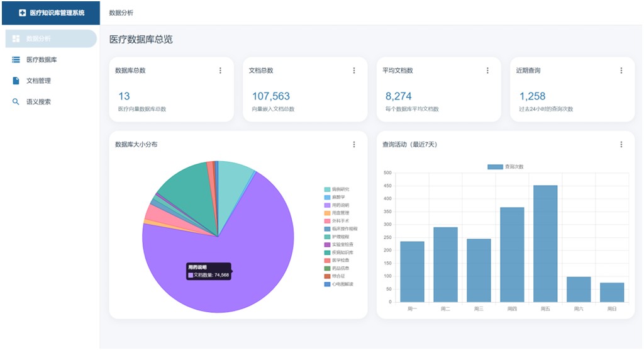Toggle the 护理规程 legend entry

click(336, 237)
